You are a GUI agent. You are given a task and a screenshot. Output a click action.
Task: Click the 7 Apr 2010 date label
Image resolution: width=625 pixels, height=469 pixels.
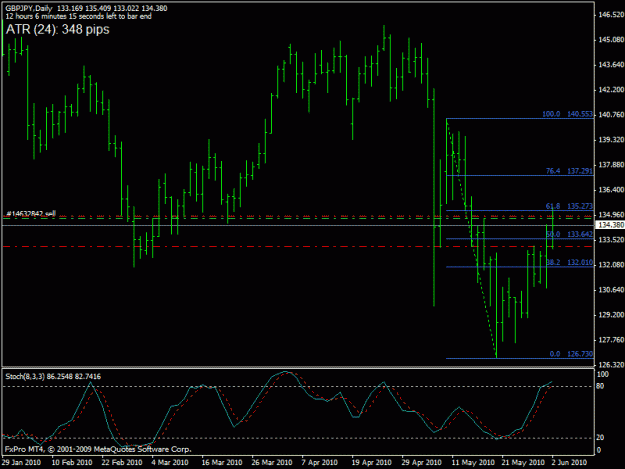click(320, 462)
